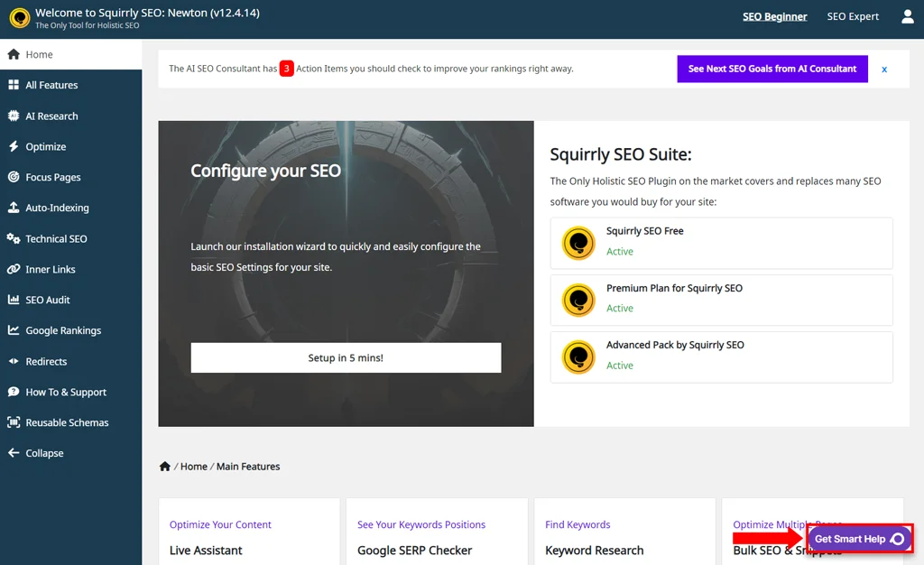The width and height of the screenshot is (924, 565).
Task: Open the Get Smart Help widget
Action: 859,539
